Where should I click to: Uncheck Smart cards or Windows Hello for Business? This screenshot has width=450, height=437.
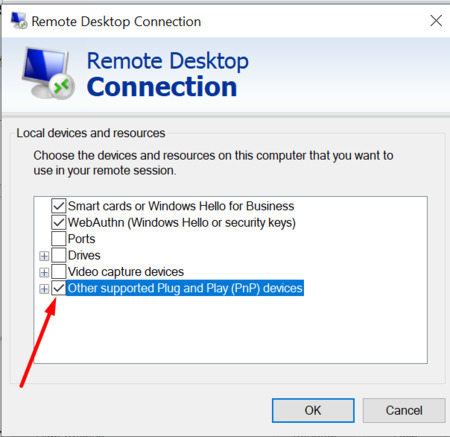point(58,206)
